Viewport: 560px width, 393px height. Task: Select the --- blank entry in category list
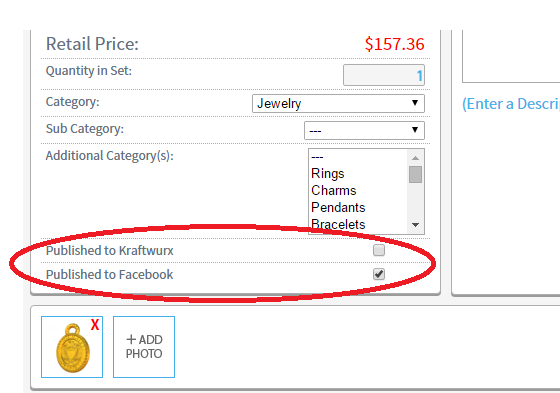317,157
